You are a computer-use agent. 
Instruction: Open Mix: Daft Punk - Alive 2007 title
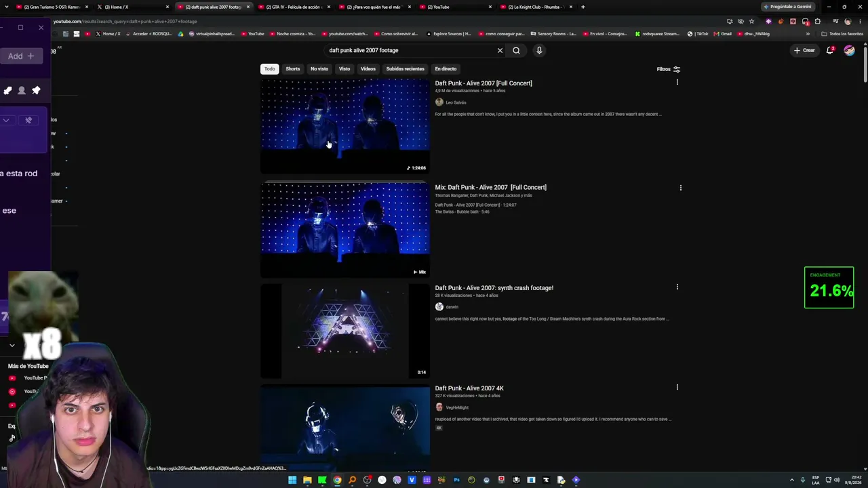[x=491, y=188]
